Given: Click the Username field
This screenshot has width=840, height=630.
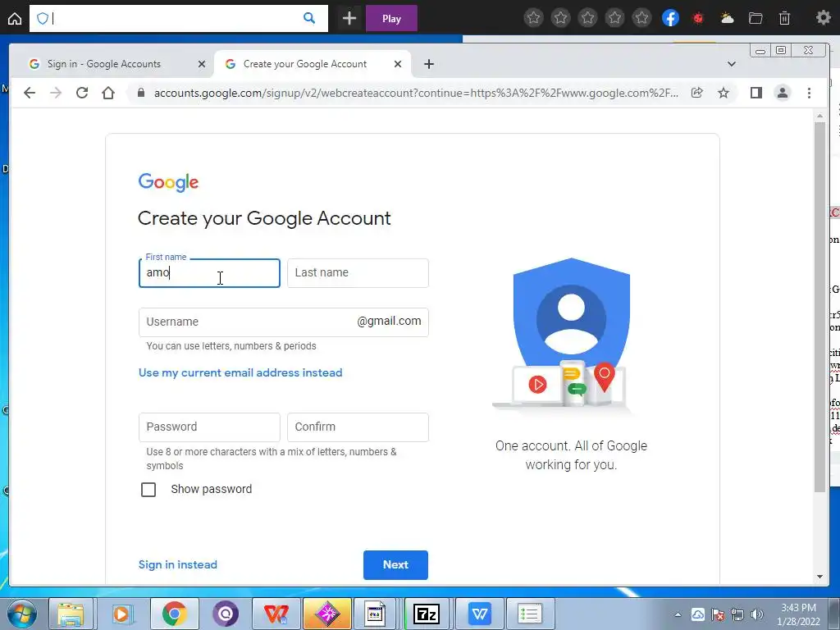Looking at the screenshot, I should point(283,322).
